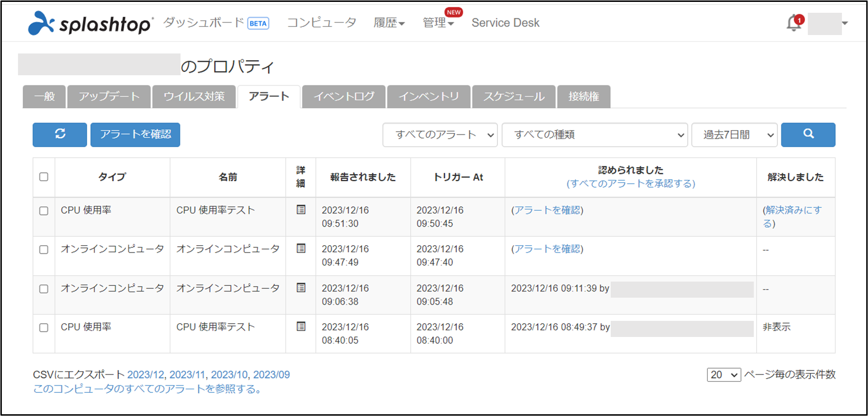Check the box for 09:47:49 オンラインコンピュータ row
This screenshot has width=868, height=416.
click(x=44, y=249)
